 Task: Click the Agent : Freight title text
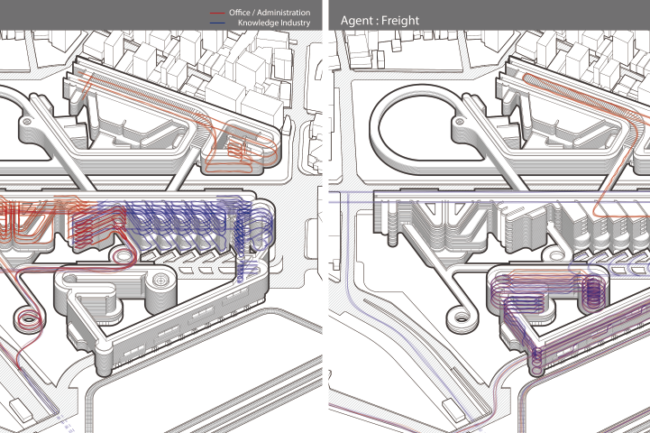[x=380, y=19]
